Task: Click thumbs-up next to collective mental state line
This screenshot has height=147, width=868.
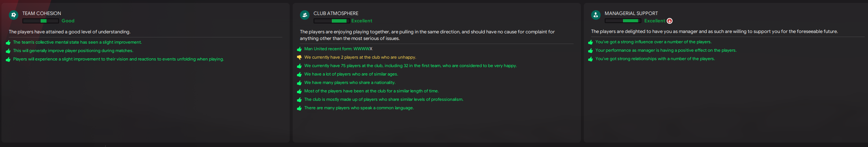Action: tap(8, 43)
